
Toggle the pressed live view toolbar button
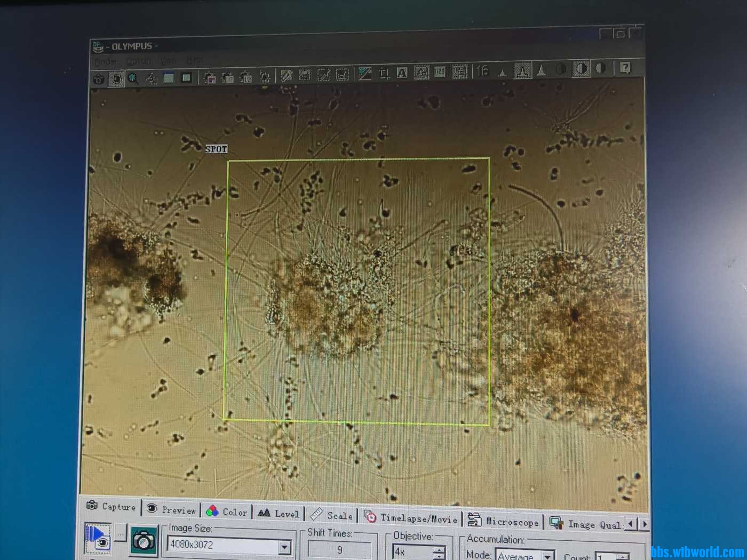coord(116,79)
